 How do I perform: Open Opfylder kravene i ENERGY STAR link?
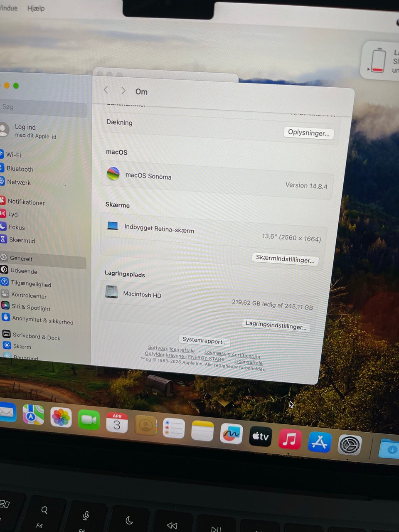[185, 356]
